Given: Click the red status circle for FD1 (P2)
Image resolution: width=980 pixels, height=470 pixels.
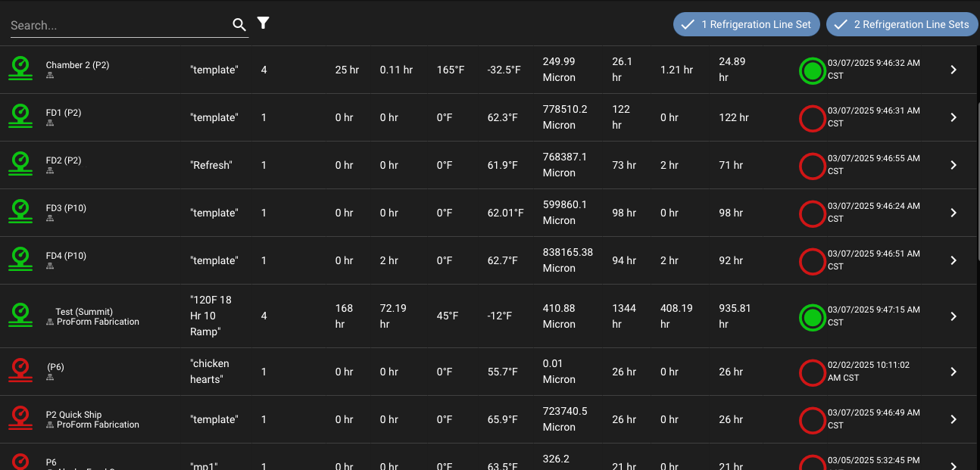Looking at the screenshot, I should pos(812,119).
